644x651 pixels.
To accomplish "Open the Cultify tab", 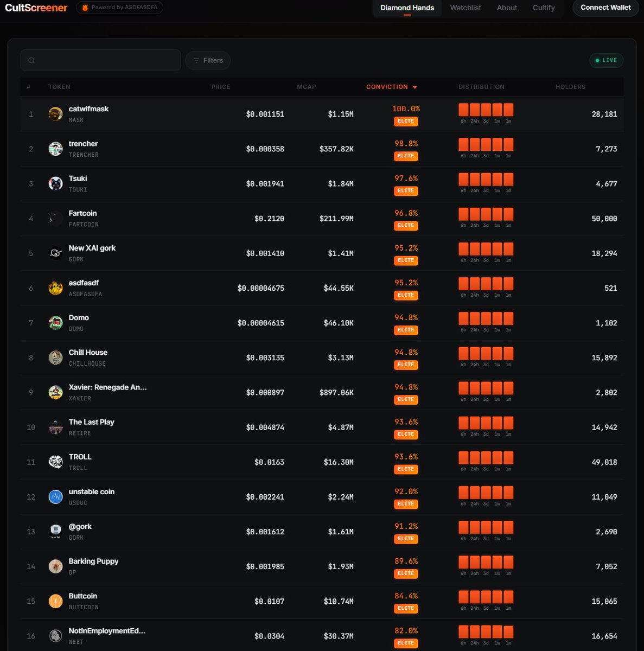I will 544,8.
